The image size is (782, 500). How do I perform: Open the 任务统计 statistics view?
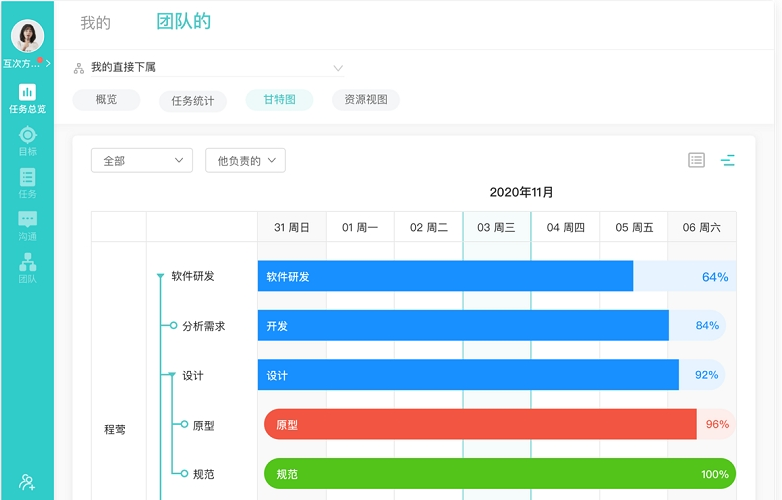(193, 101)
